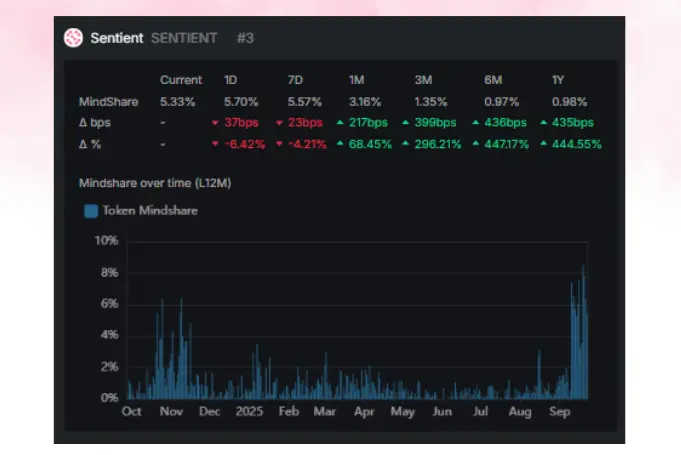Select the 1M column header
Screen dimensions: 681x455
pos(356,80)
